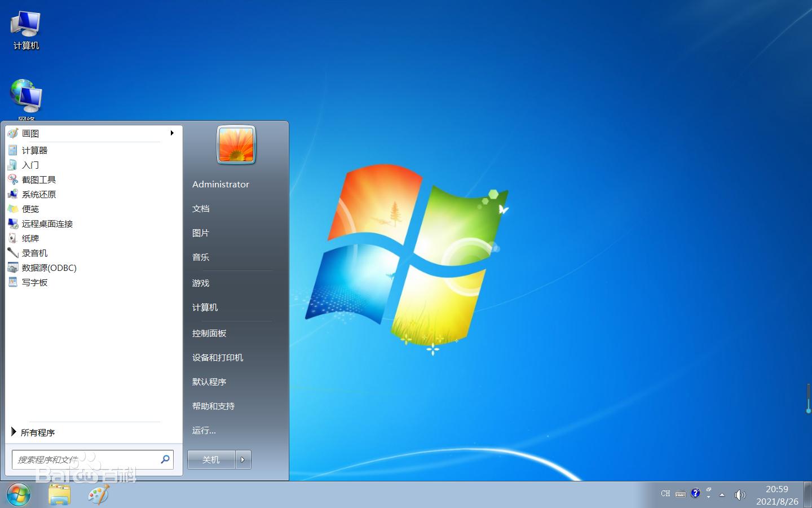Click the volume speaker icon in the tray
Image resolution: width=812 pixels, height=508 pixels.
pos(740,495)
